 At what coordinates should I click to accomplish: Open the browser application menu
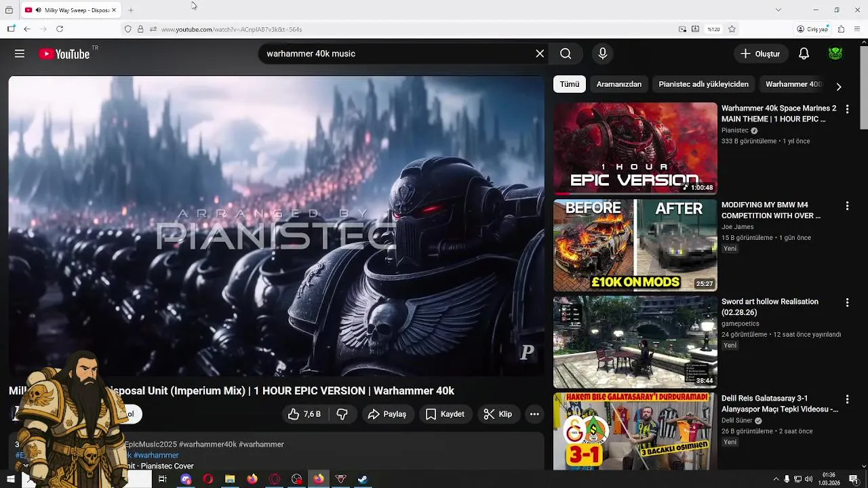858,29
